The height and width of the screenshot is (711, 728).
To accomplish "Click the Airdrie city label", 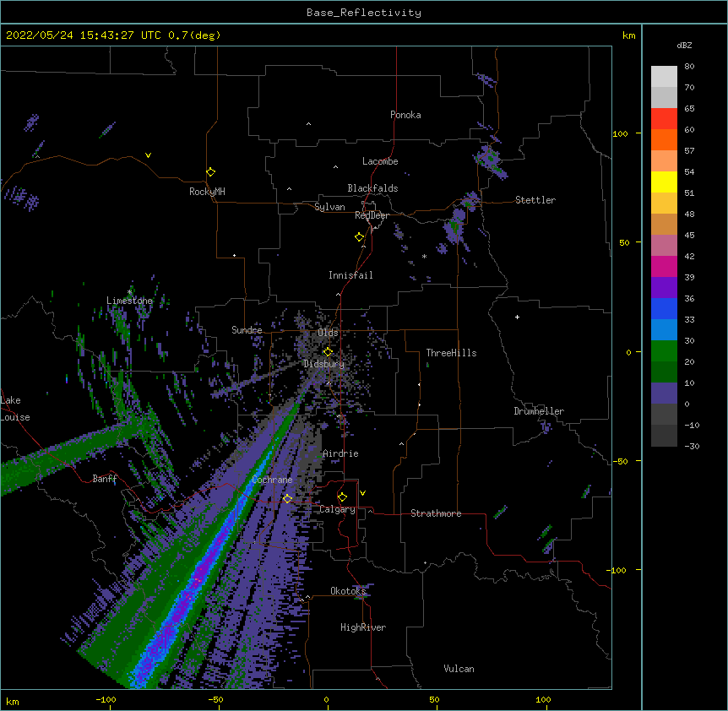I will pyautogui.click(x=341, y=453).
